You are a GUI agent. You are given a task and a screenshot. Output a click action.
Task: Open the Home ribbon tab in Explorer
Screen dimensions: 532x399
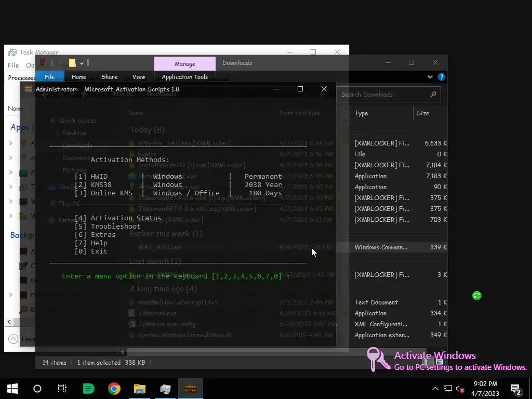coord(79,77)
